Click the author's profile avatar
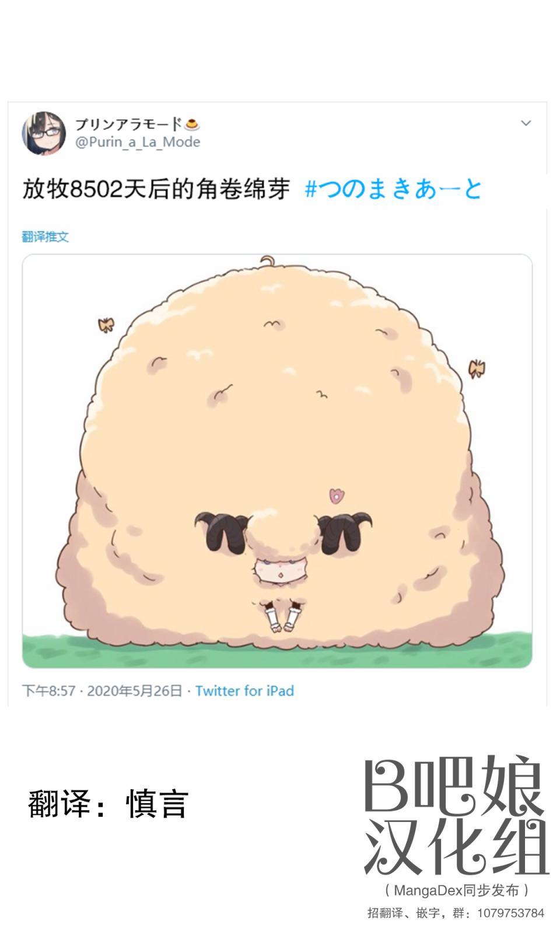The width and height of the screenshot is (560, 934). coord(44,133)
